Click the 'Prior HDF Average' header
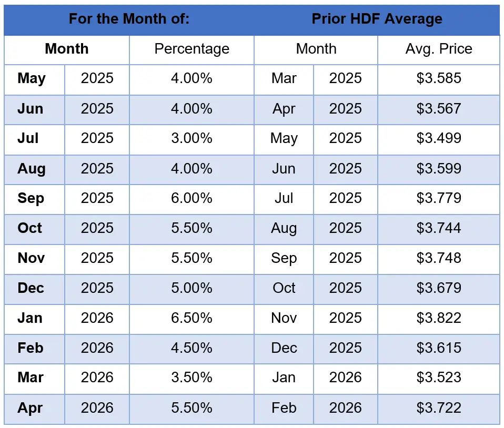The width and height of the screenshot is (504, 428). (x=377, y=19)
